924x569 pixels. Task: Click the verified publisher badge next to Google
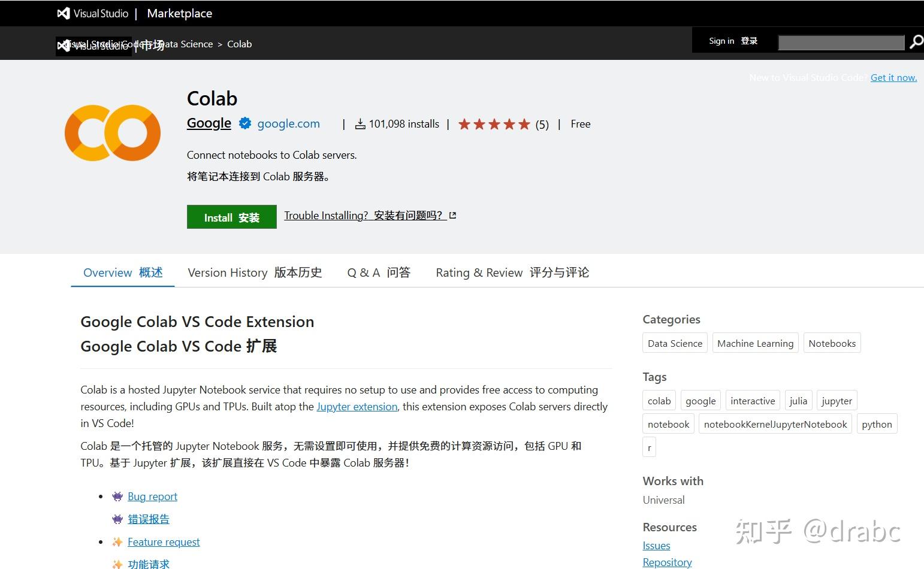pyautogui.click(x=244, y=123)
